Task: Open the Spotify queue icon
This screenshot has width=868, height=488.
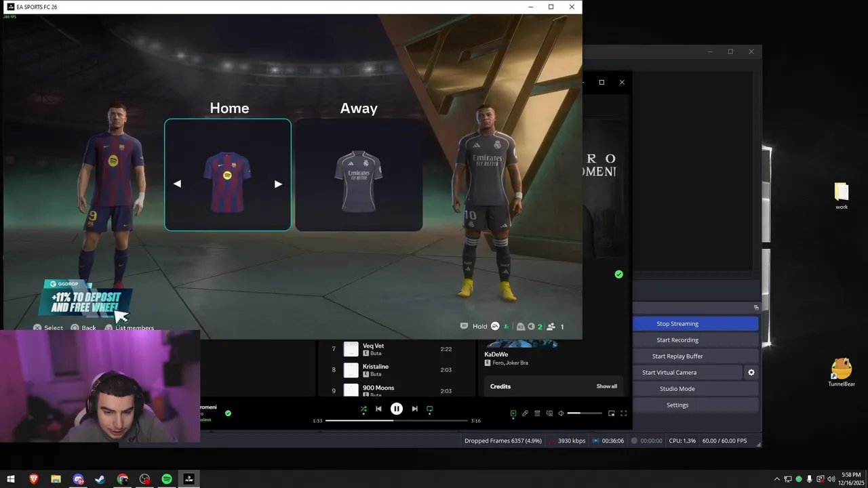Action: [537, 413]
